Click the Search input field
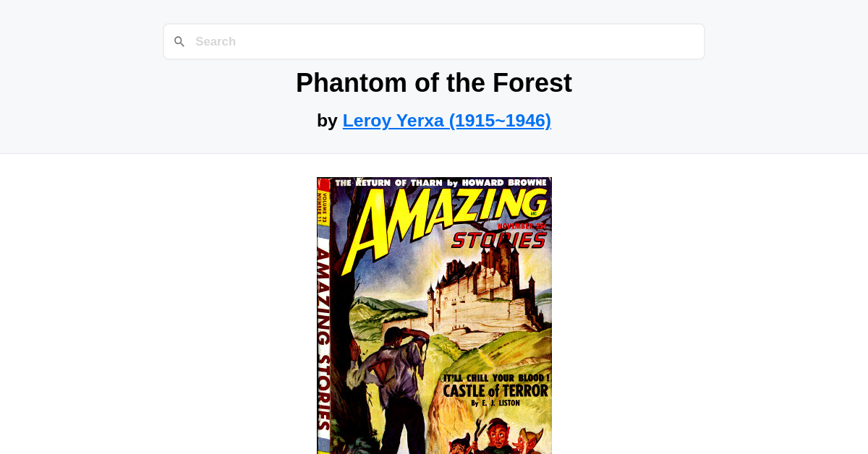The height and width of the screenshot is (454, 868). coord(434,41)
